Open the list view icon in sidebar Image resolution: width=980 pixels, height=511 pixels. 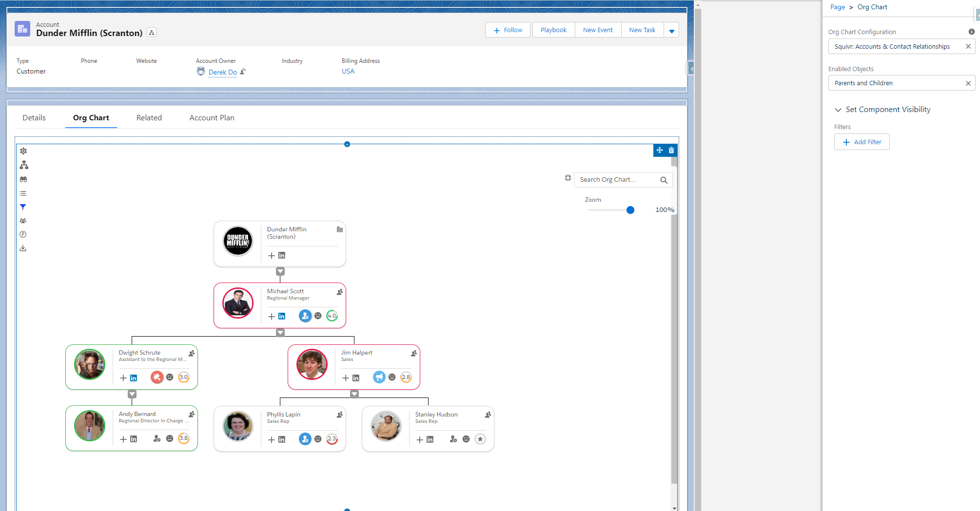tap(23, 193)
